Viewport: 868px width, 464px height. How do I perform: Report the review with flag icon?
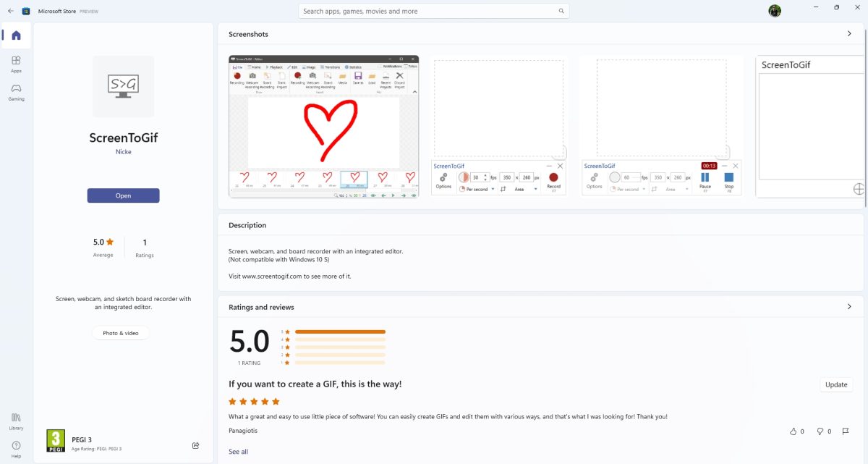(846, 431)
